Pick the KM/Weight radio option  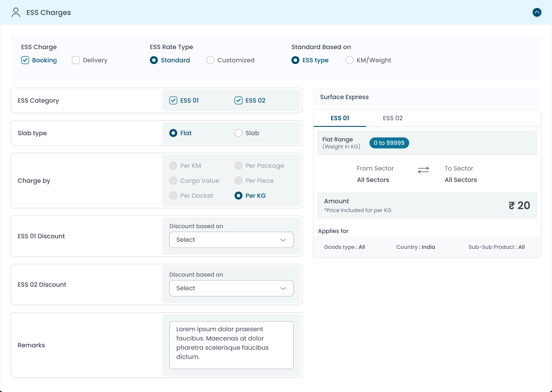pos(350,60)
